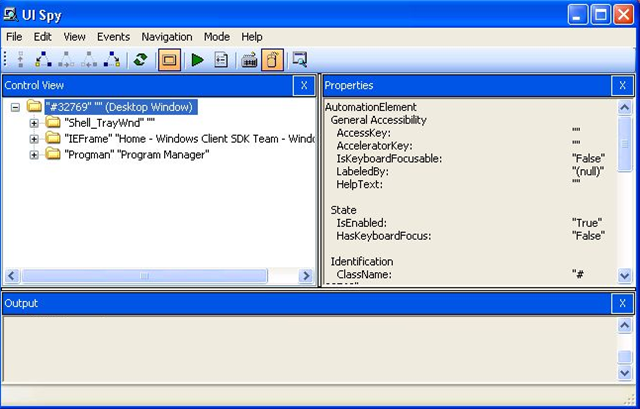
Task: Click the "AccessKey:" property label
Action: tap(364, 133)
